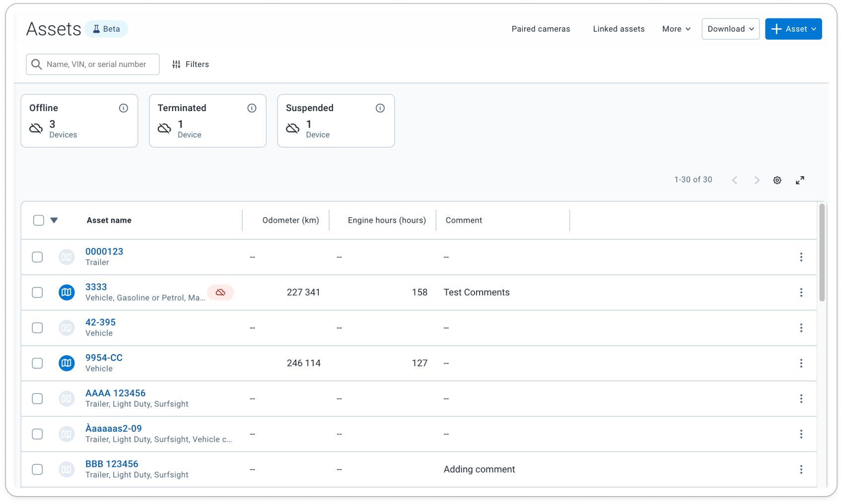
Task: Go to Paired cameras
Action: pyautogui.click(x=541, y=29)
